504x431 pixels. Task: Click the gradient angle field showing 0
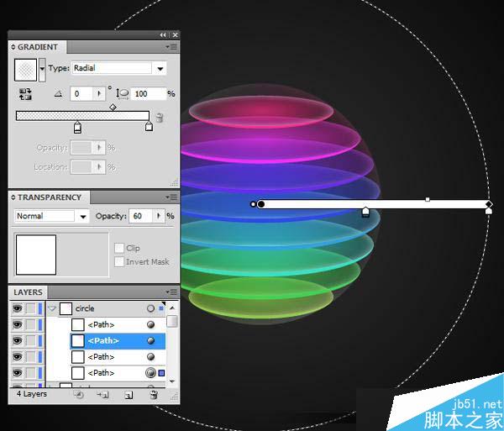(x=83, y=93)
